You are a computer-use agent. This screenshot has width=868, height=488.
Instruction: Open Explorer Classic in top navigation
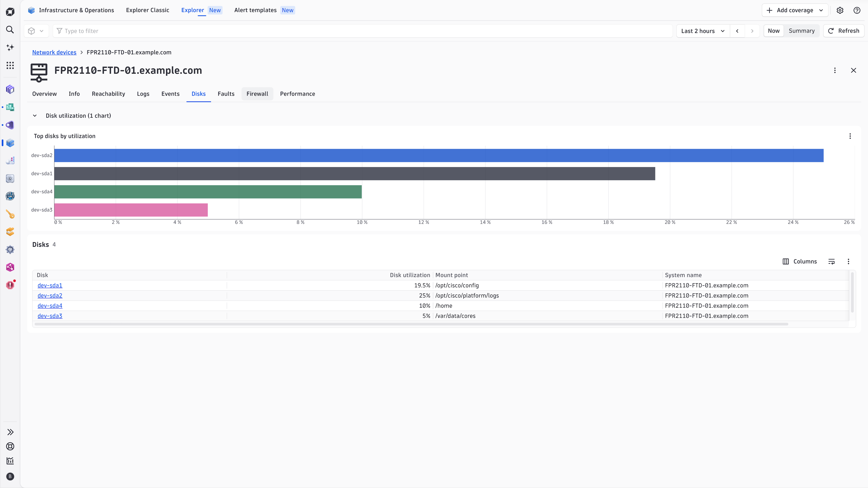tap(148, 10)
